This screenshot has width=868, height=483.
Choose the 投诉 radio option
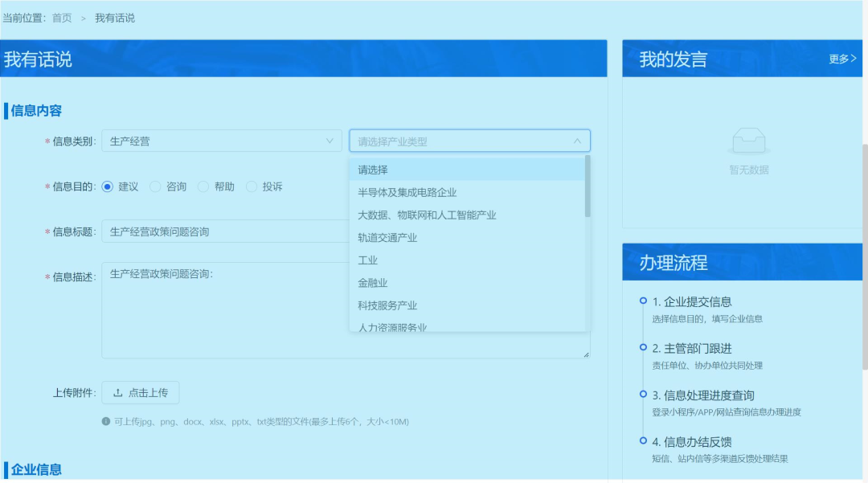point(252,186)
